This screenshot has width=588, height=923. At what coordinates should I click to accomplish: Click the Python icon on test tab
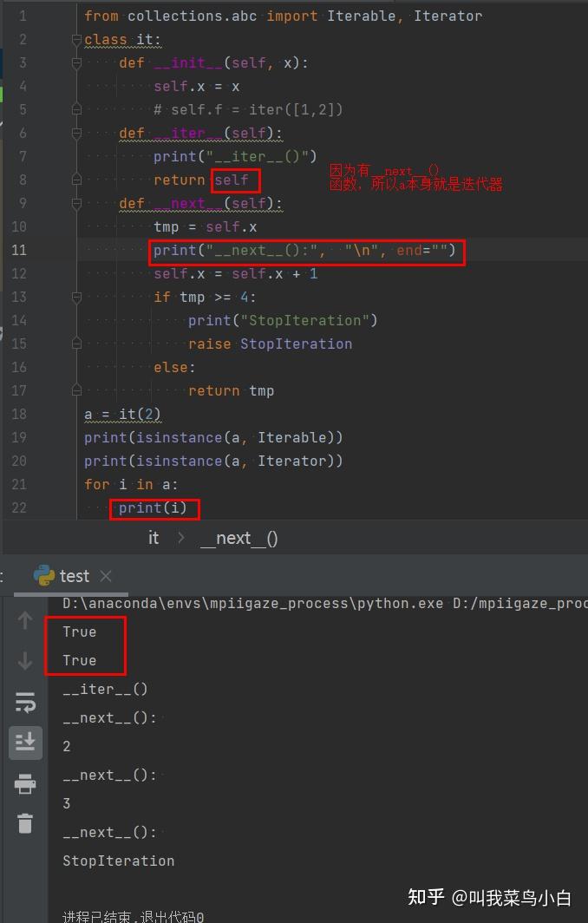pos(44,575)
